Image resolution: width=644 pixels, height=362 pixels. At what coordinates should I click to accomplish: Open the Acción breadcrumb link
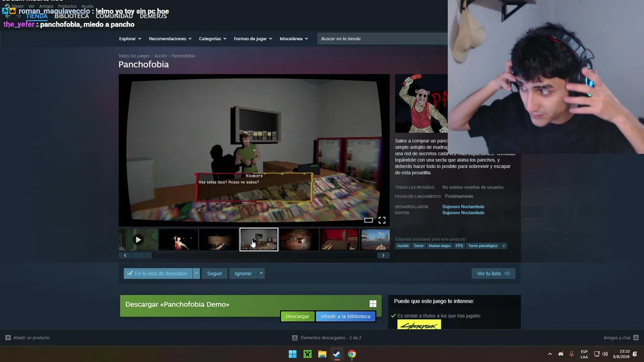click(160, 56)
